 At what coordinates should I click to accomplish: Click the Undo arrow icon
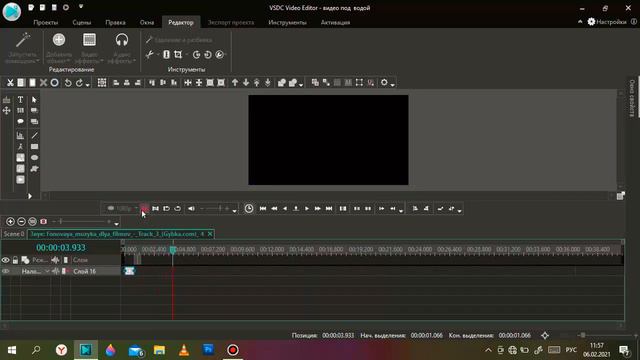coord(68,83)
